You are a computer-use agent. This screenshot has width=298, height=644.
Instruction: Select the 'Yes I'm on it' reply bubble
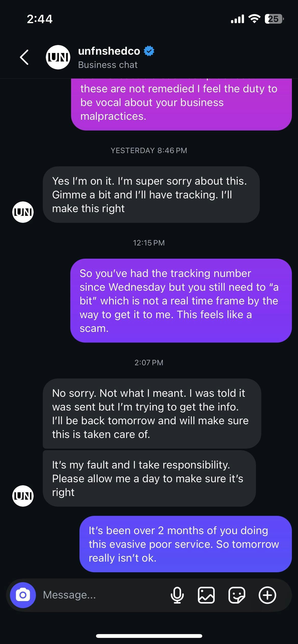(x=151, y=195)
